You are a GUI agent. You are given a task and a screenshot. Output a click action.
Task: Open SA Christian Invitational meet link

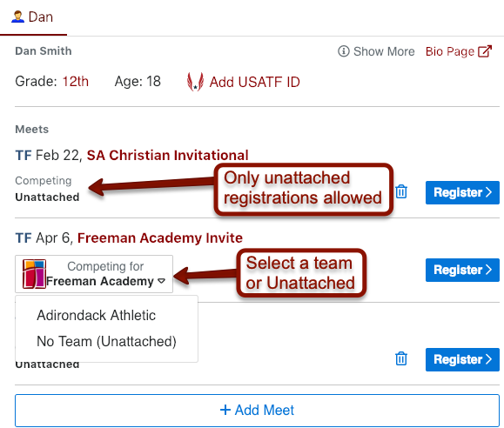tap(167, 155)
